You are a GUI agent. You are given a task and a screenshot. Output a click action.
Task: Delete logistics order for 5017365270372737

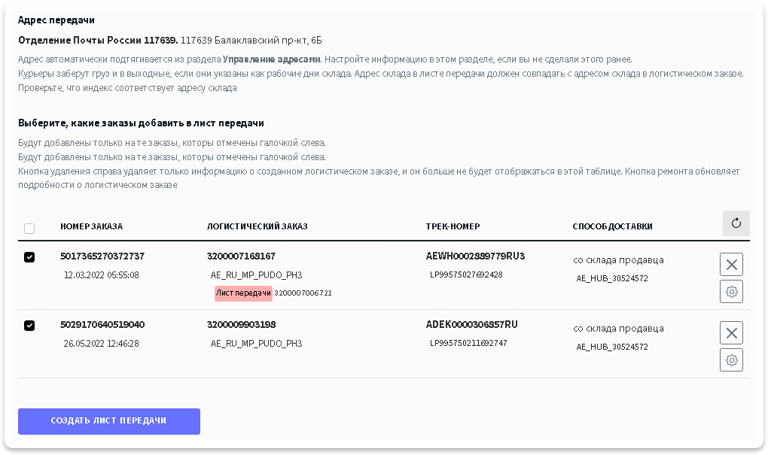[x=731, y=264]
